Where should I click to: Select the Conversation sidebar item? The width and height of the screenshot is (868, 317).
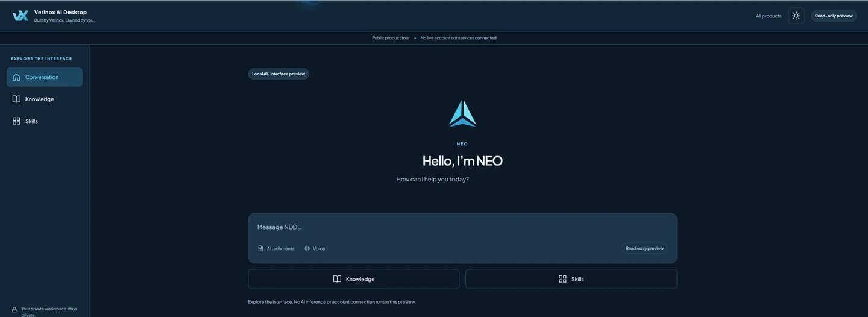point(45,77)
